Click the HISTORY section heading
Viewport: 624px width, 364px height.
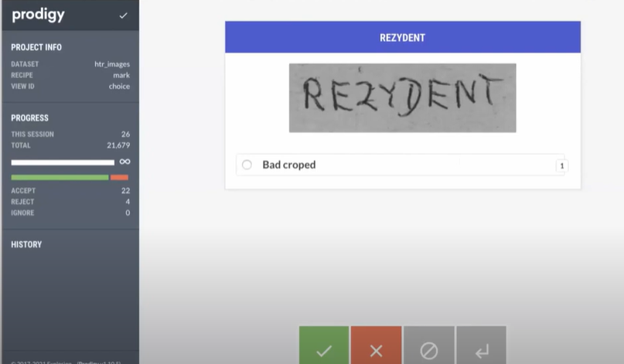[26, 245]
